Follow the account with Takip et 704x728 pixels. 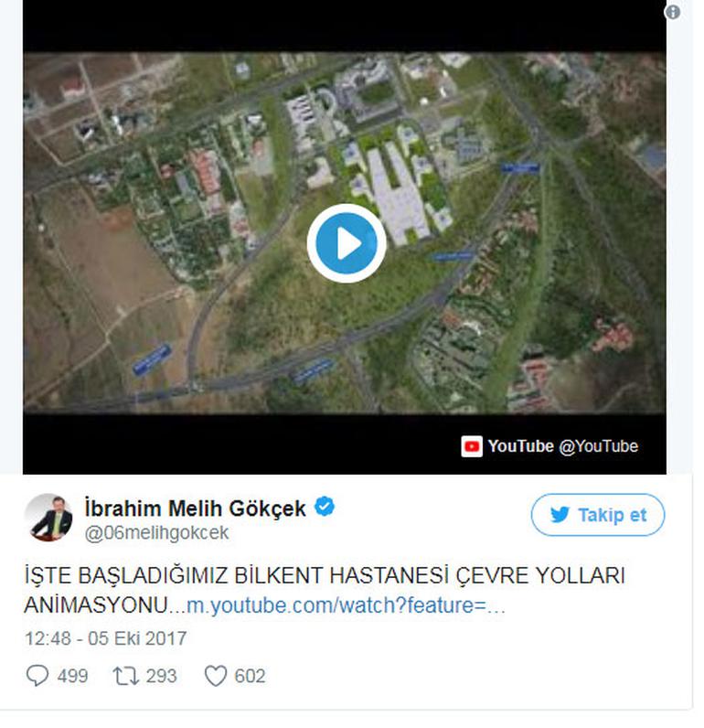point(598,515)
